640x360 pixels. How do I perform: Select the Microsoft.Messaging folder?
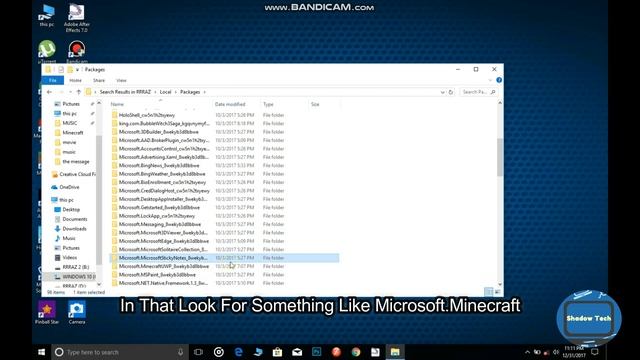[160, 224]
